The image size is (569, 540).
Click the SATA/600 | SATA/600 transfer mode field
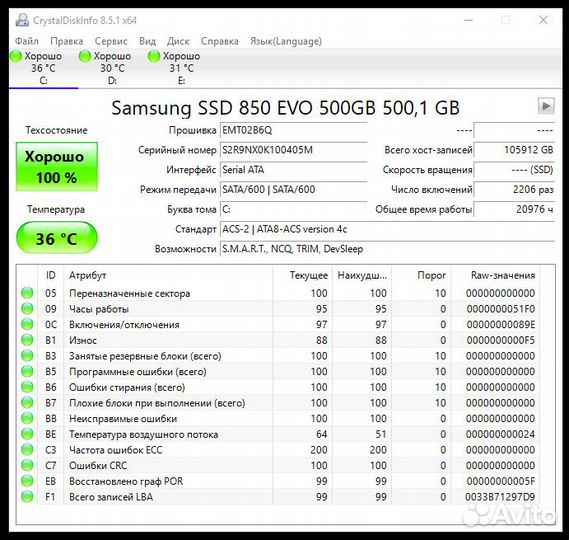[x=294, y=189]
